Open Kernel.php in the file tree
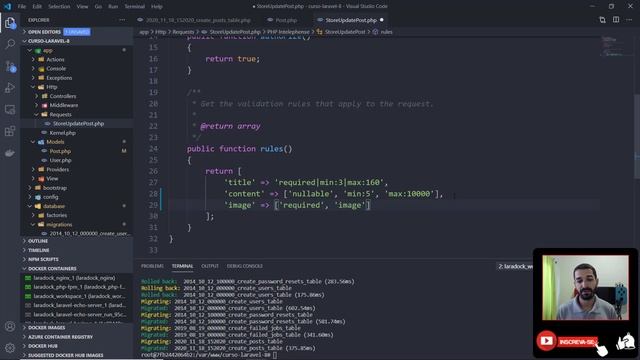640x360 pixels. tap(77, 133)
